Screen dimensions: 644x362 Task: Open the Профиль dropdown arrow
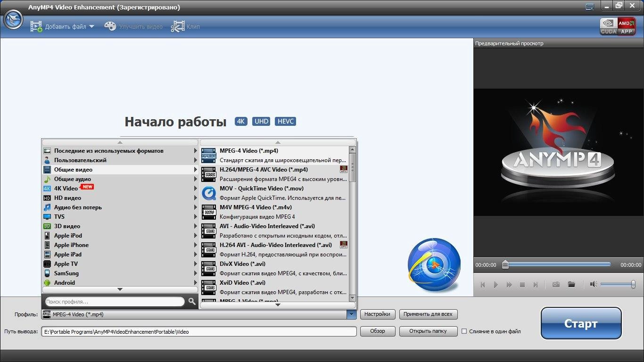351,314
